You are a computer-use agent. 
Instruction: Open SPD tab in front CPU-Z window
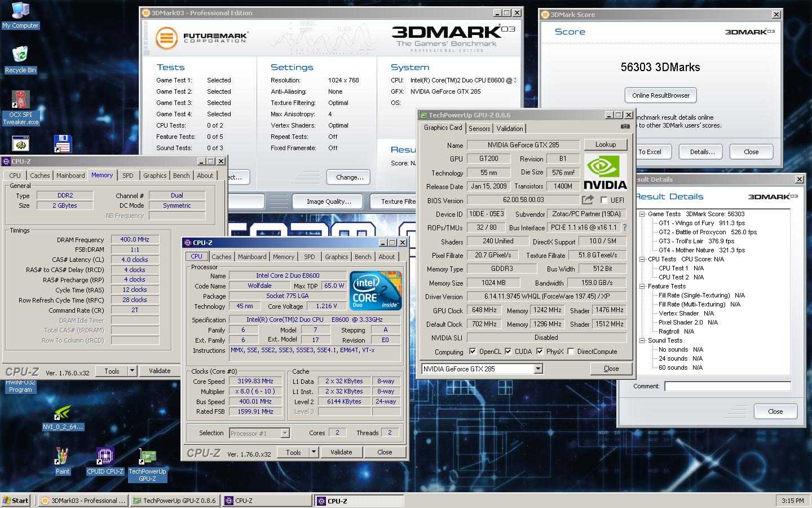point(310,257)
